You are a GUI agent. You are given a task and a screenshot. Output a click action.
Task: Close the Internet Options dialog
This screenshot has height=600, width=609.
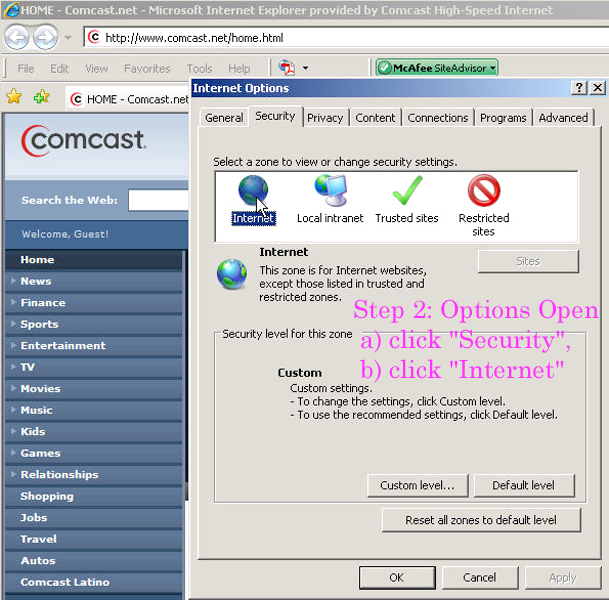pos(598,88)
